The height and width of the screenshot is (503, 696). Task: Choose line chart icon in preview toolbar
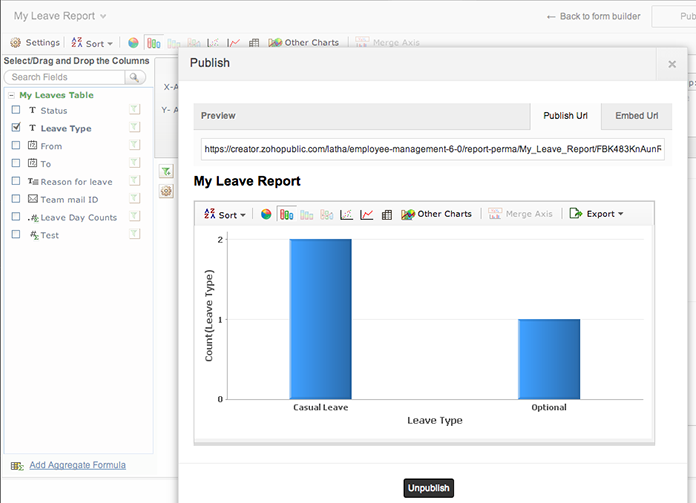tap(367, 214)
